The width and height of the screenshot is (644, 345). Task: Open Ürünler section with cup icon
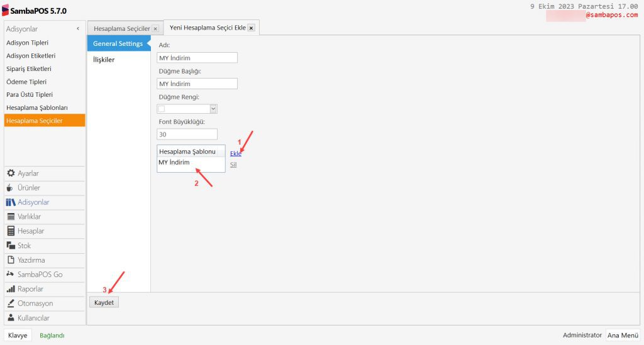click(28, 188)
